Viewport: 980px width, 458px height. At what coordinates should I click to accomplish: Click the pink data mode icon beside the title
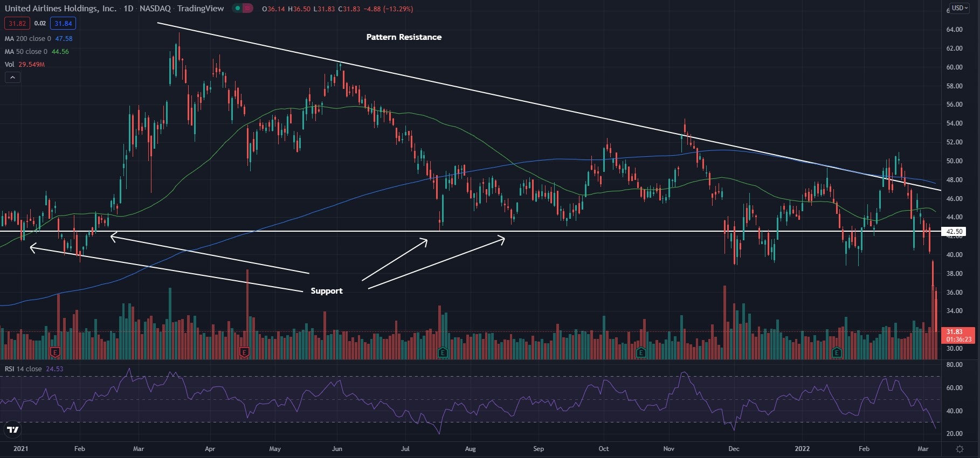click(247, 9)
